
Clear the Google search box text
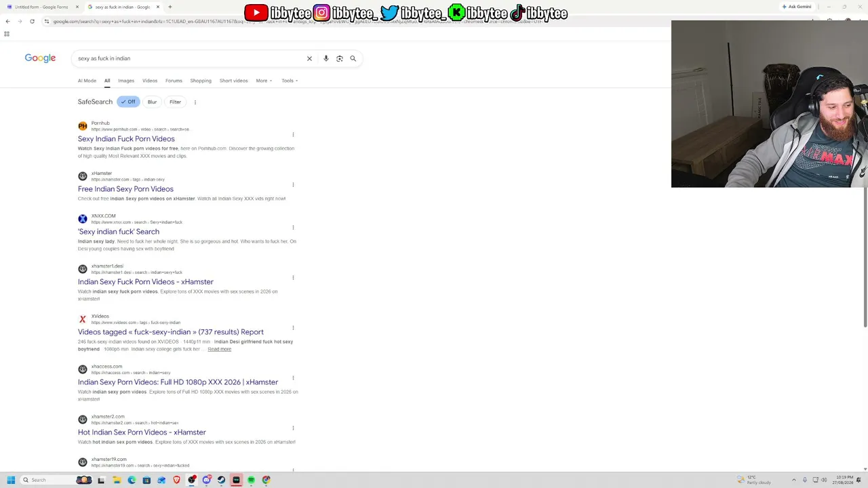point(309,58)
